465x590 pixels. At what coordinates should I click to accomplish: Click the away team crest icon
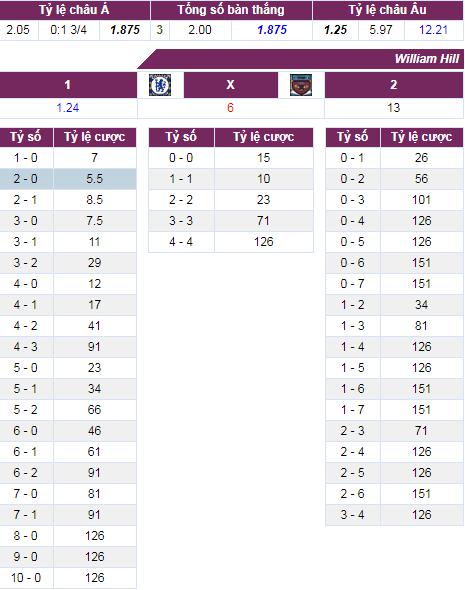(x=301, y=85)
